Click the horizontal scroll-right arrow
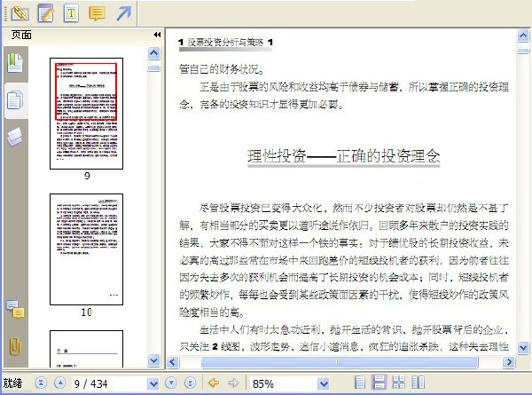This screenshot has height=395, width=532. (x=509, y=362)
